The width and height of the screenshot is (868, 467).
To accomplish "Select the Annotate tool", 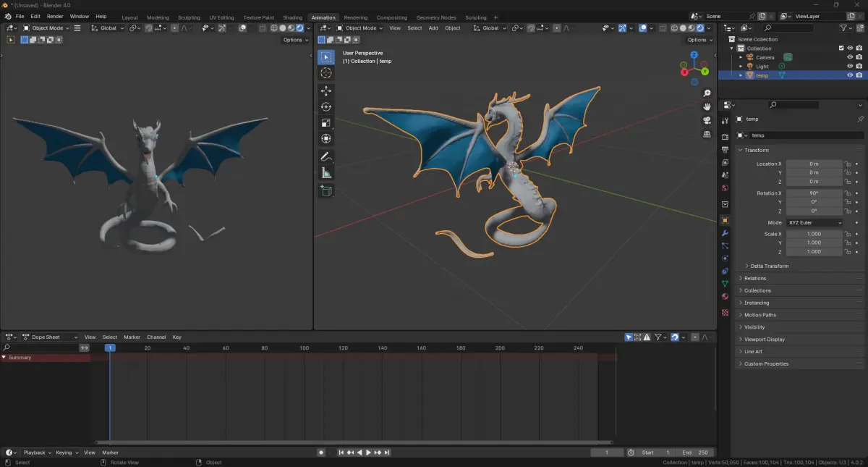I will click(x=325, y=157).
